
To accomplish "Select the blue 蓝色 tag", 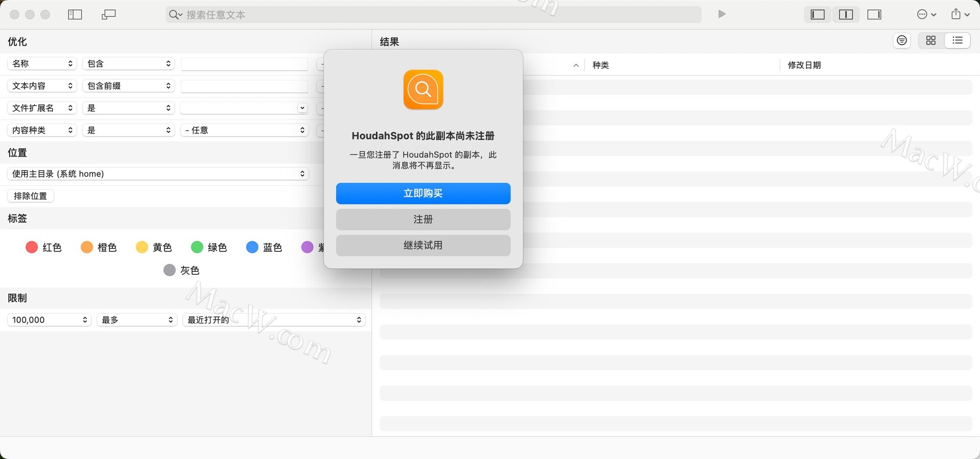I will (x=264, y=247).
